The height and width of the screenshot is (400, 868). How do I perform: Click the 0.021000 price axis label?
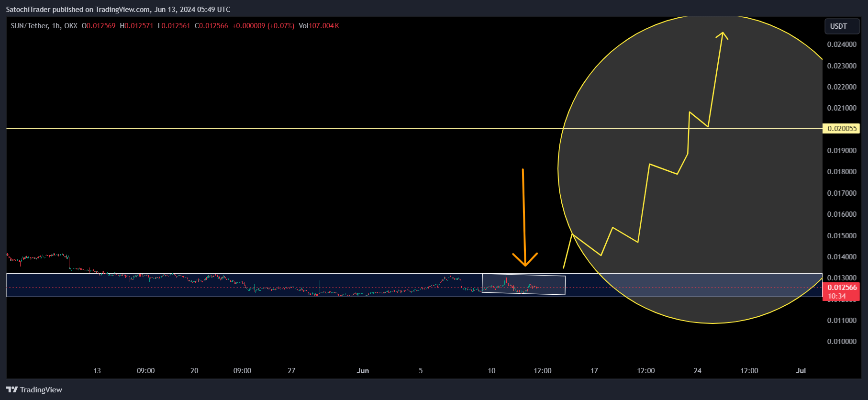pos(842,108)
